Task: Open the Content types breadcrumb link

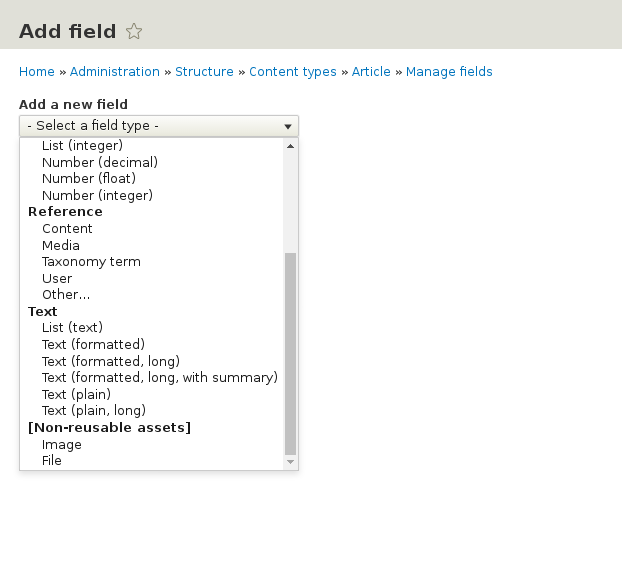Action: coord(293,72)
